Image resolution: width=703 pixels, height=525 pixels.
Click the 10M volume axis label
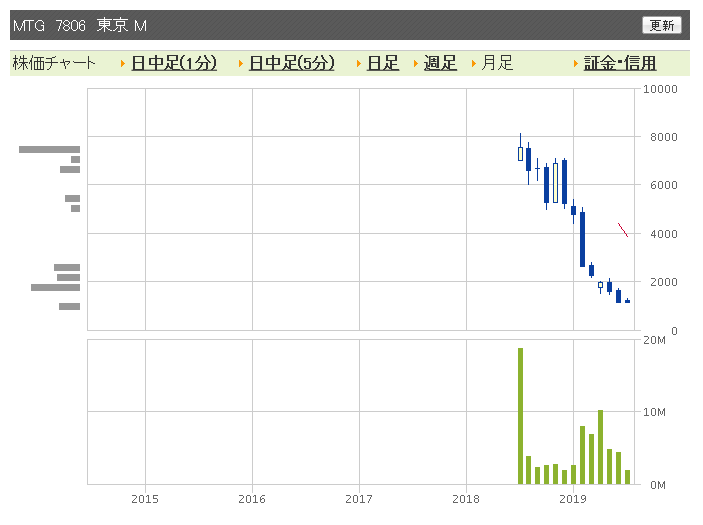pos(654,412)
